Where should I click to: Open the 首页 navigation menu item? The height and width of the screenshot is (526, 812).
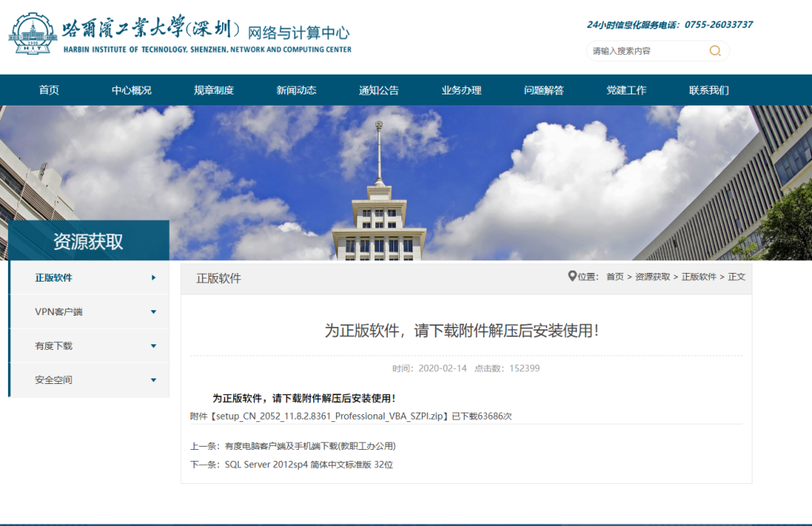(x=49, y=90)
